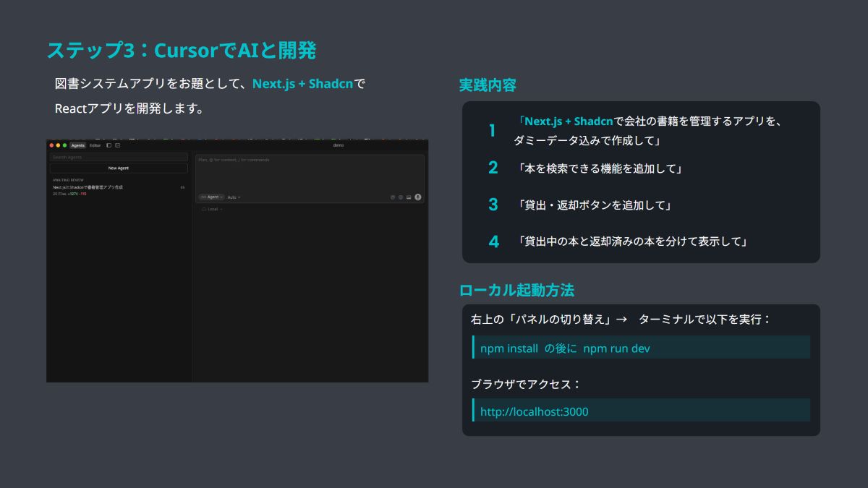This screenshot has width=868, height=488.
Task: Click the leftmost round icon in prompt toolbar
Action: [393, 197]
